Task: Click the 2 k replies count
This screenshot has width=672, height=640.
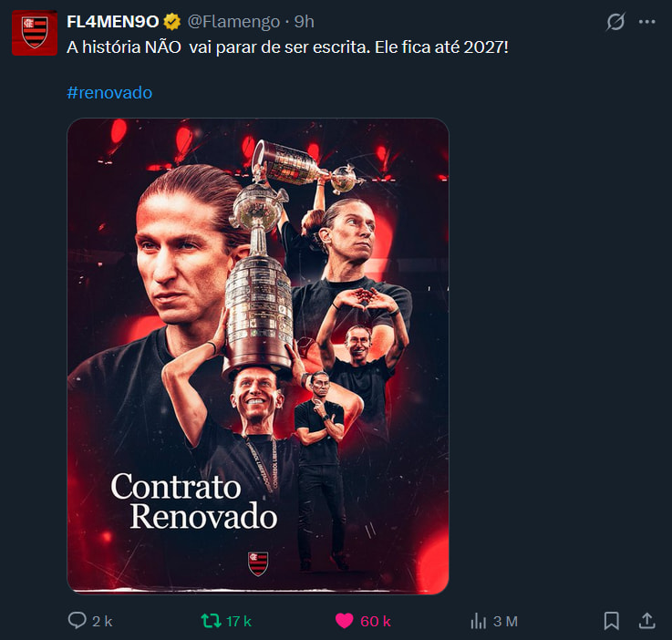Action: point(102,621)
